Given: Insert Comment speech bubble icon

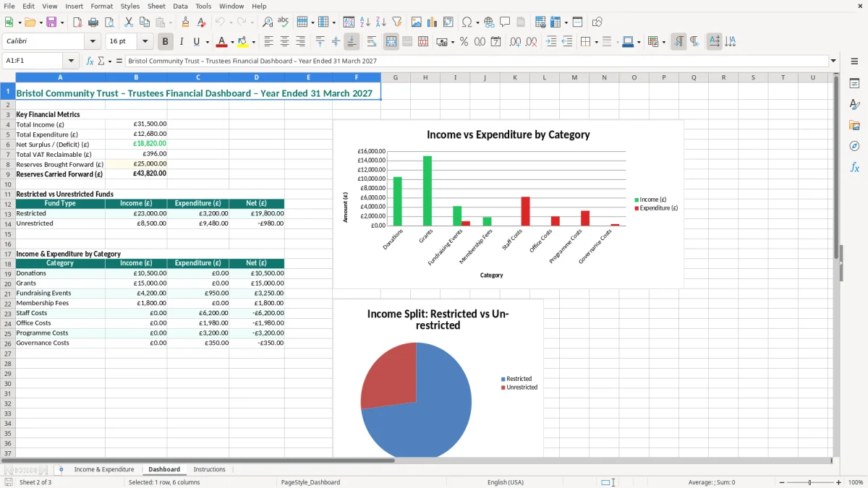Looking at the screenshot, I should pyautogui.click(x=505, y=22).
